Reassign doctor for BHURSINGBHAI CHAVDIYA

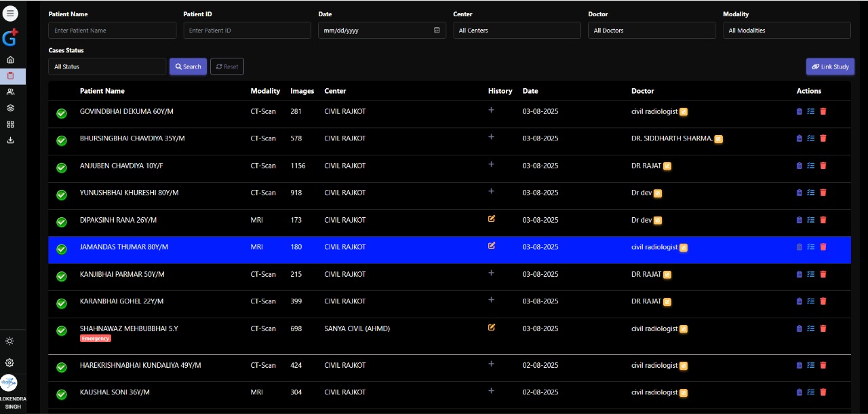(718, 139)
